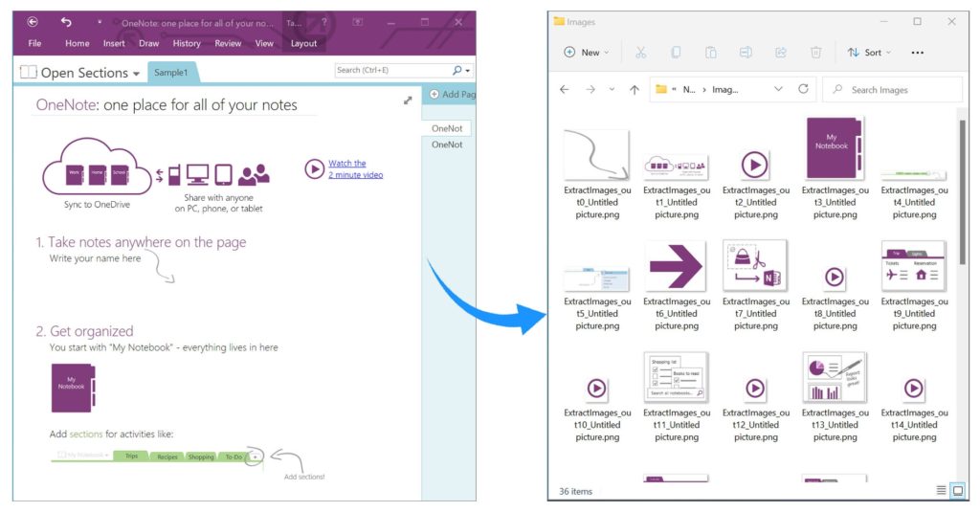980x512 pixels.
Task: Click the Cut icon in Explorer toolbar
Action: click(x=641, y=53)
